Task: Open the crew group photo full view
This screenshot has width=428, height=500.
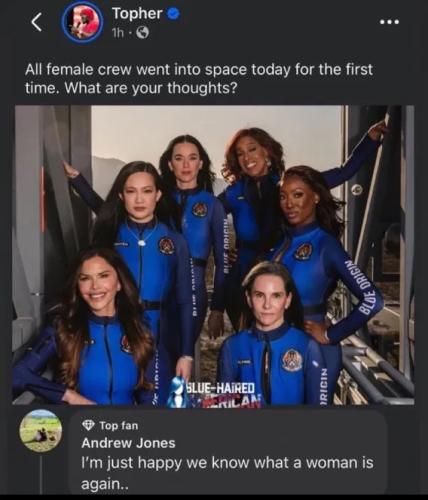Action: [x=213, y=255]
